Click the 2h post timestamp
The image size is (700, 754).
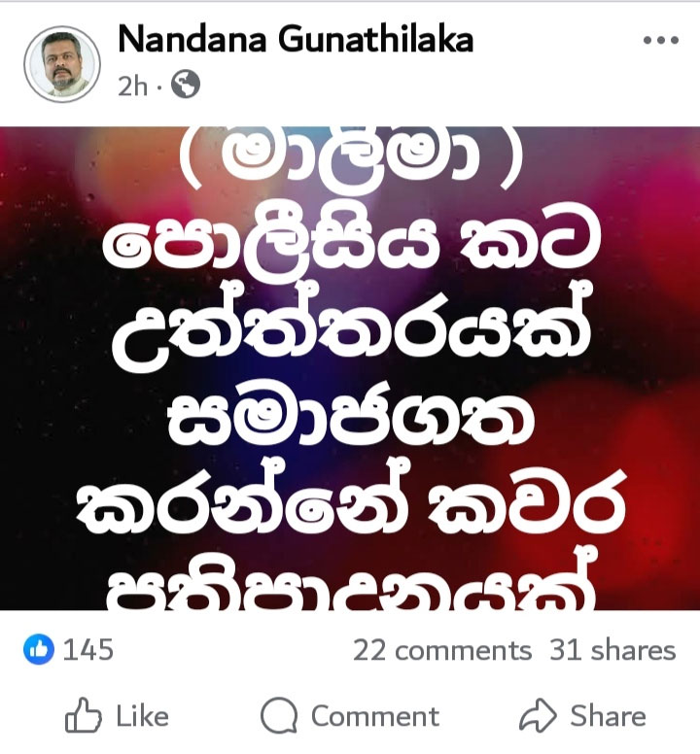(x=132, y=86)
